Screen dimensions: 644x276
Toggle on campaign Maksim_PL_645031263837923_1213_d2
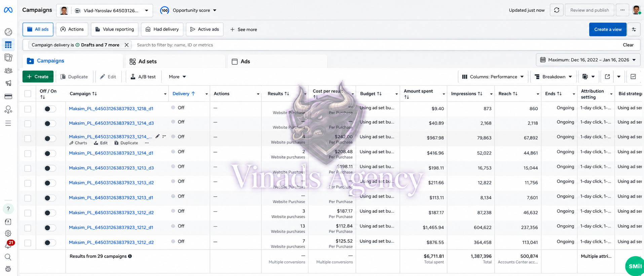[50, 183]
